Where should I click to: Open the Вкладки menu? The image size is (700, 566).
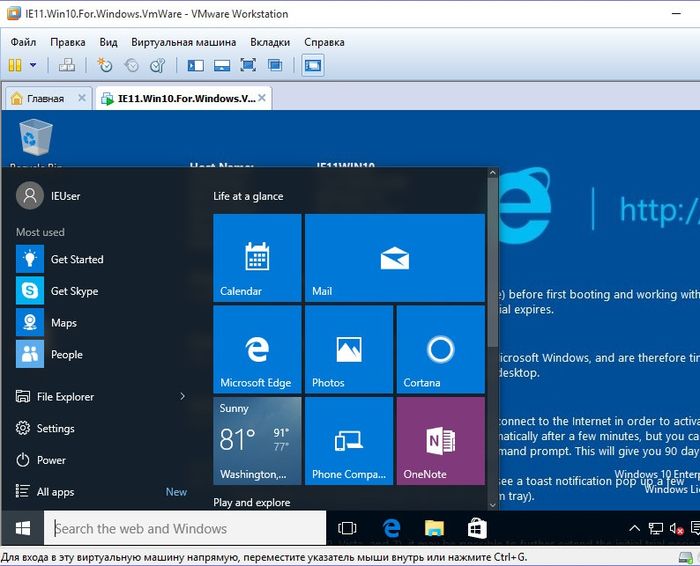[x=270, y=42]
